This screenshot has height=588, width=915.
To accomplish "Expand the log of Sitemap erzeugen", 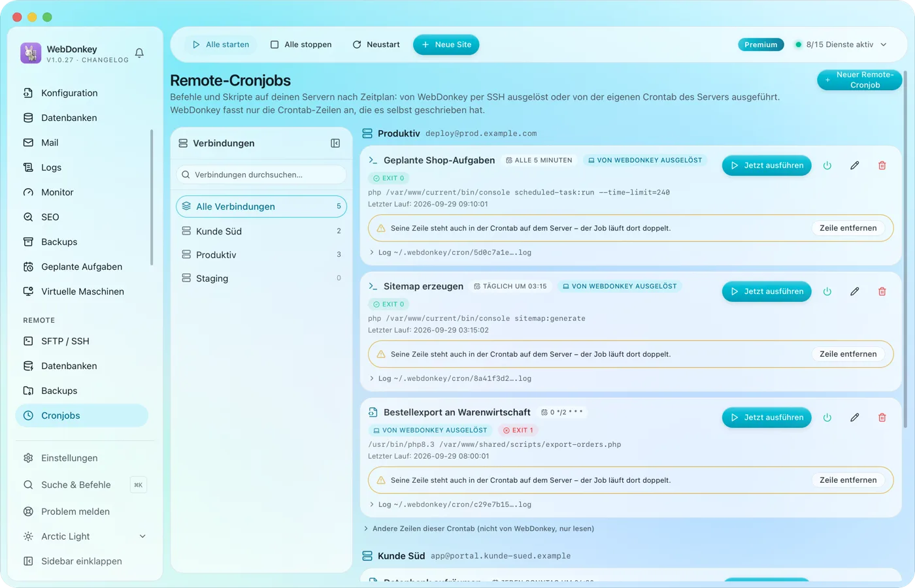I will point(450,378).
